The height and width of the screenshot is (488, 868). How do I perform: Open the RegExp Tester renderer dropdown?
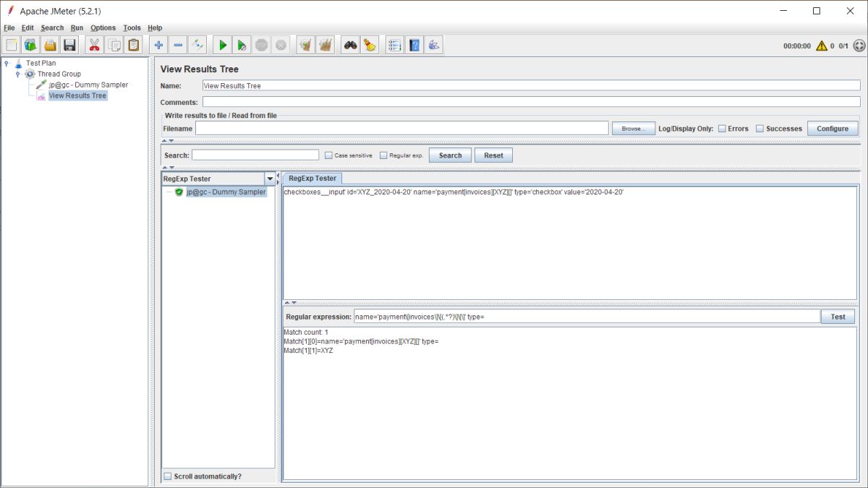[x=270, y=179]
